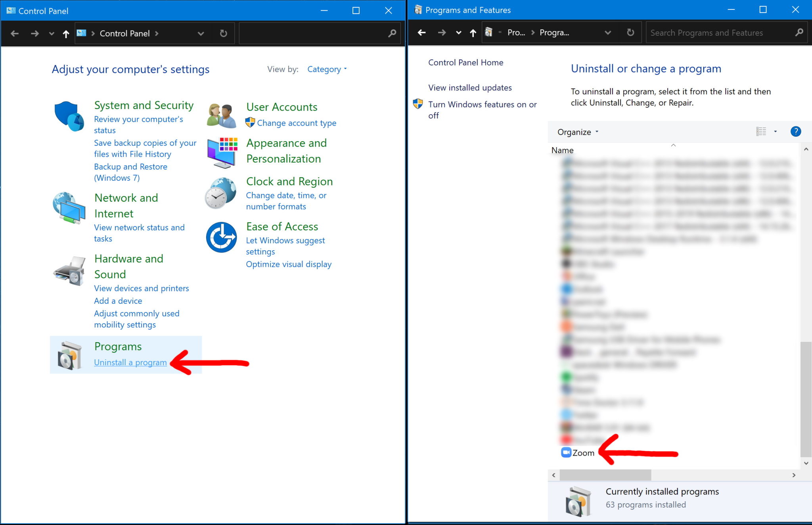812x525 pixels.
Task: Click the Appearance and Personalization monitor icon
Action: click(223, 151)
